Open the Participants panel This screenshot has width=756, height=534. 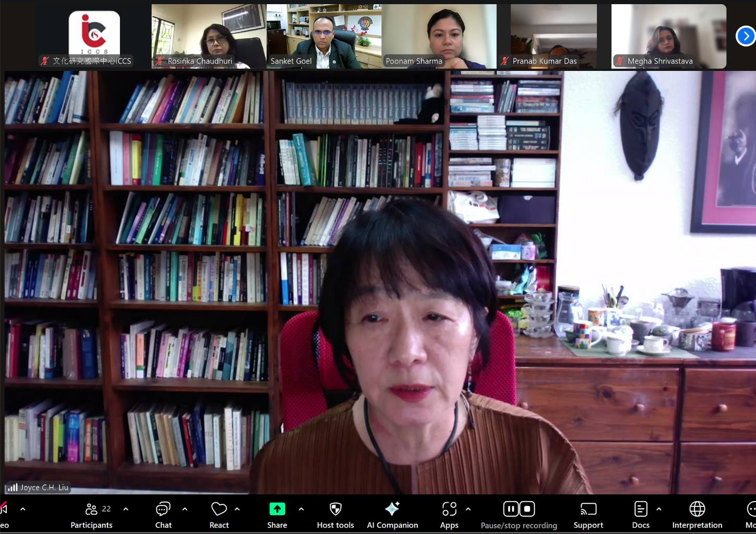pyautogui.click(x=92, y=515)
